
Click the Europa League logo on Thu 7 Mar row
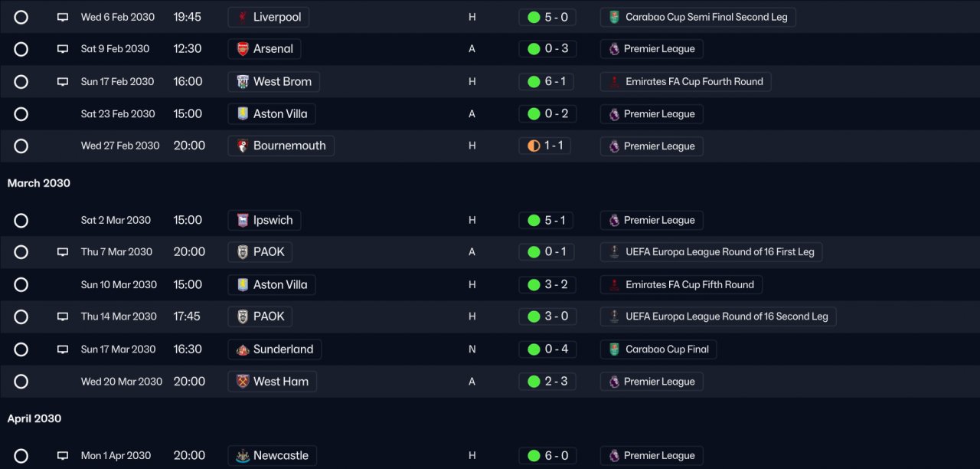[614, 252]
